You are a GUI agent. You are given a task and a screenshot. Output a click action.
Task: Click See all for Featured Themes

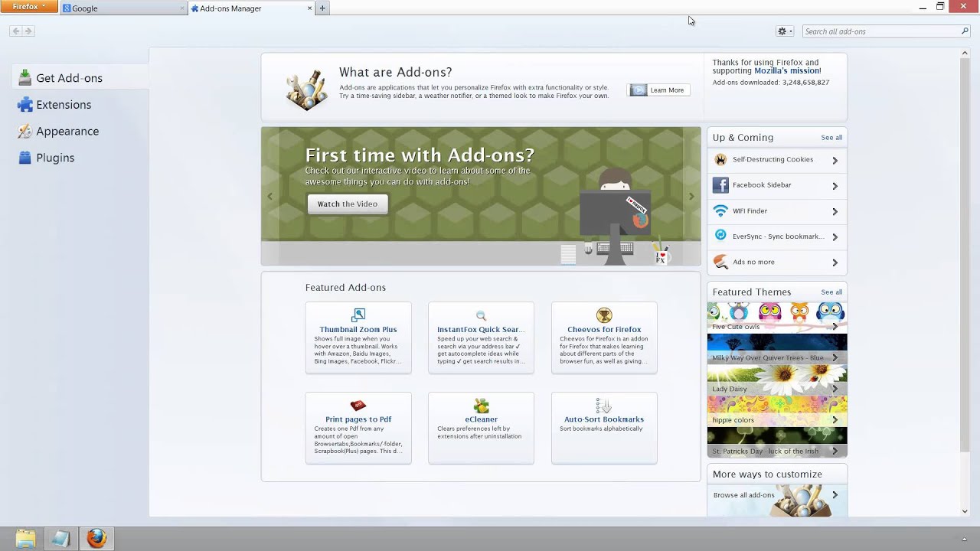(831, 292)
